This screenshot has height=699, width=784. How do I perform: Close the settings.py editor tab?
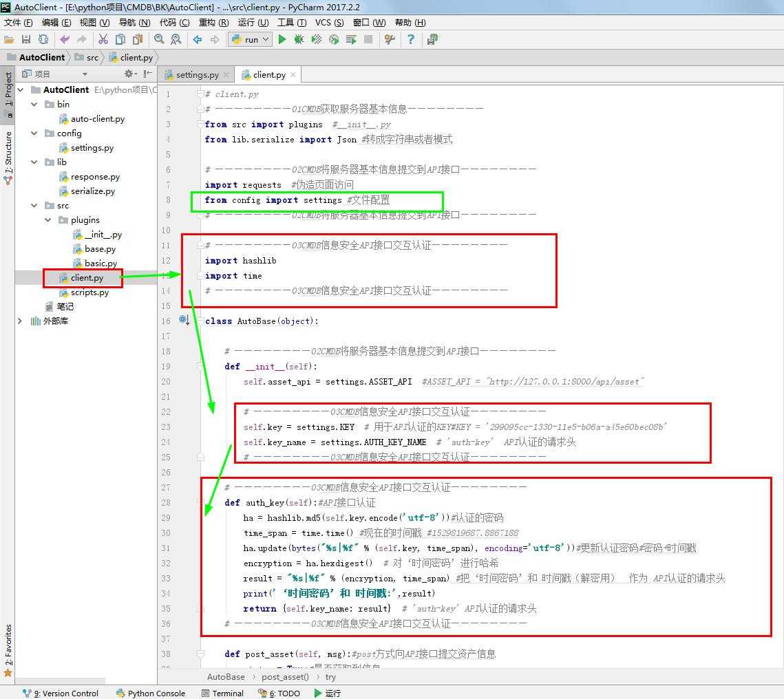coord(226,75)
